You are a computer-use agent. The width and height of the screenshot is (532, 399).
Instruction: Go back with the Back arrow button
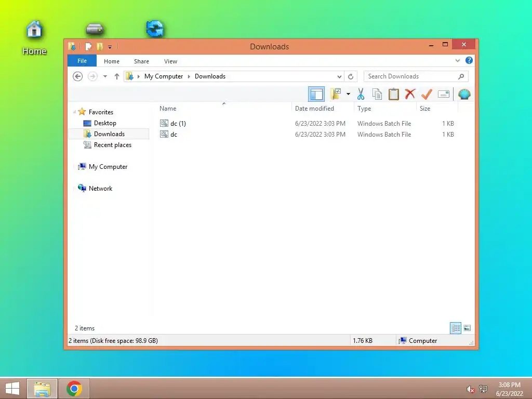[x=78, y=76]
